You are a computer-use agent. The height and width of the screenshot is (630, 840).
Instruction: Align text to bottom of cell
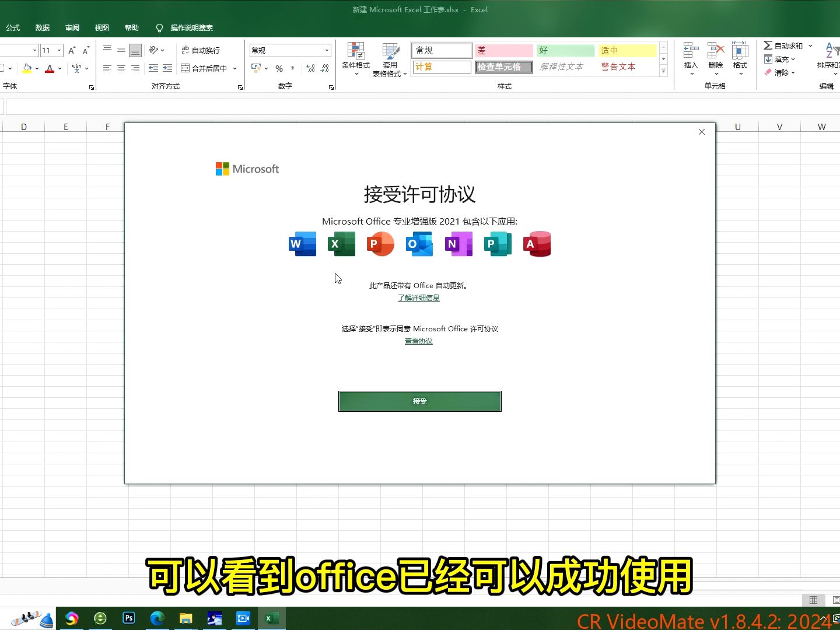pyautogui.click(x=135, y=51)
